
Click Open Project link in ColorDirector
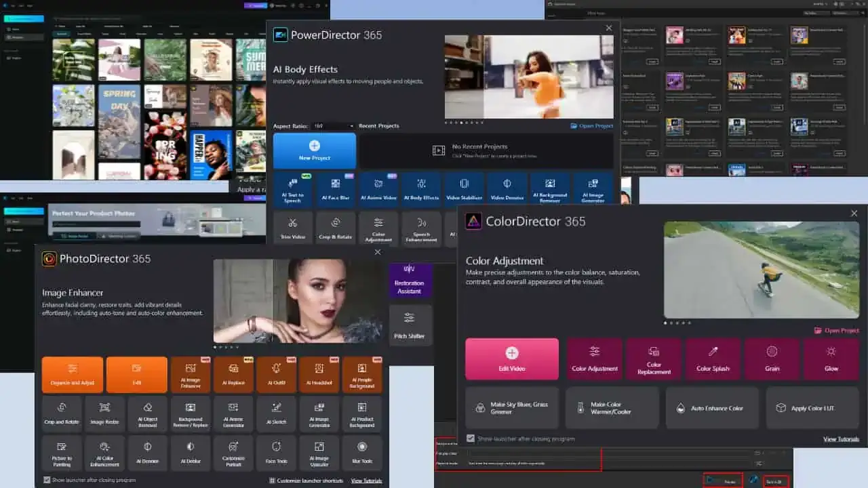837,331
